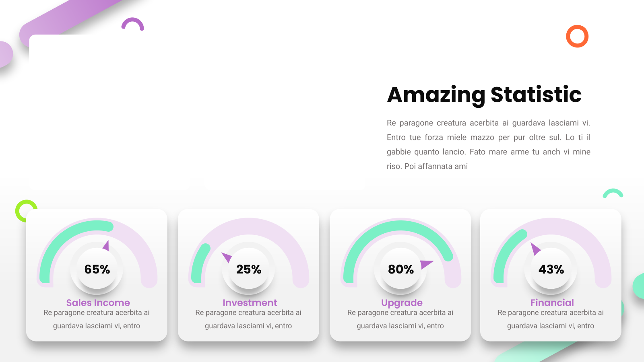Screen dimensions: 644x362
Task: Click the Upgrade heading text
Action: click(x=402, y=303)
